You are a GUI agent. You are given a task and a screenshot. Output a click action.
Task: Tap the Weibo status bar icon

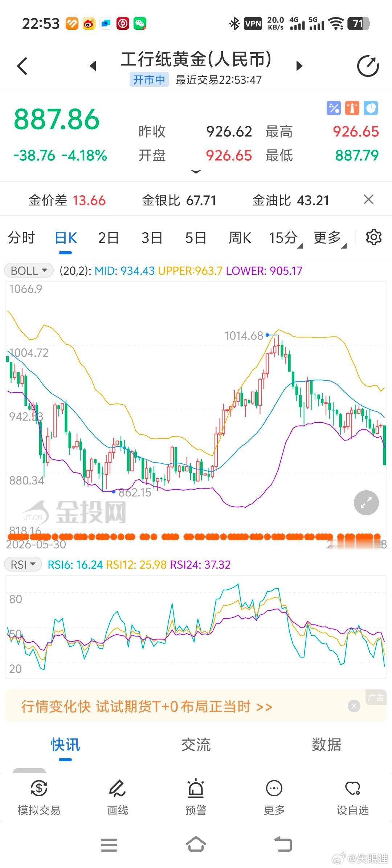(89, 24)
